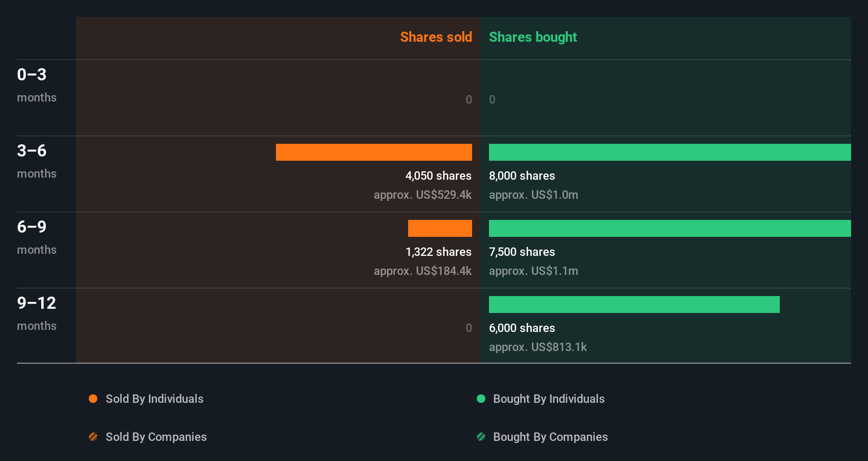Click the striped Sold By Companies legend icon

click(x=93, y=437)
